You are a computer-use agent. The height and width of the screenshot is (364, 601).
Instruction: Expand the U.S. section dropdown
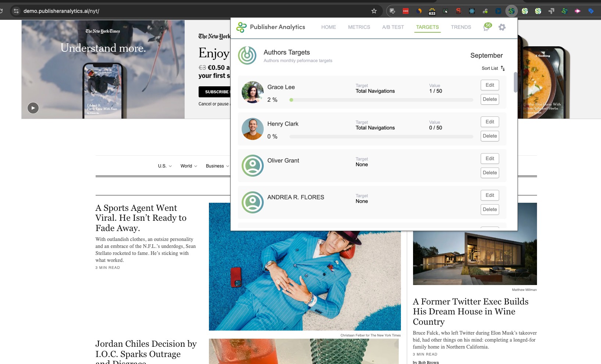coord(165,166)
